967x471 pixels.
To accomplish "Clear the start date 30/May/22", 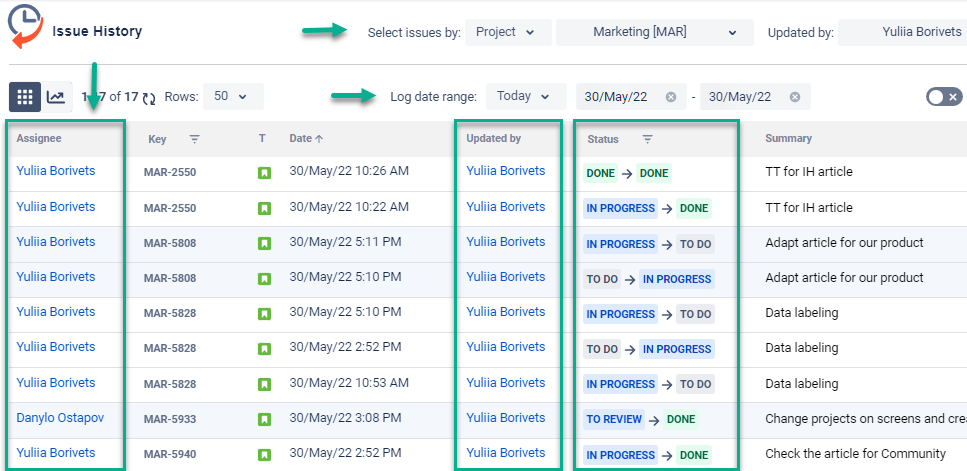I will [671, 97].
